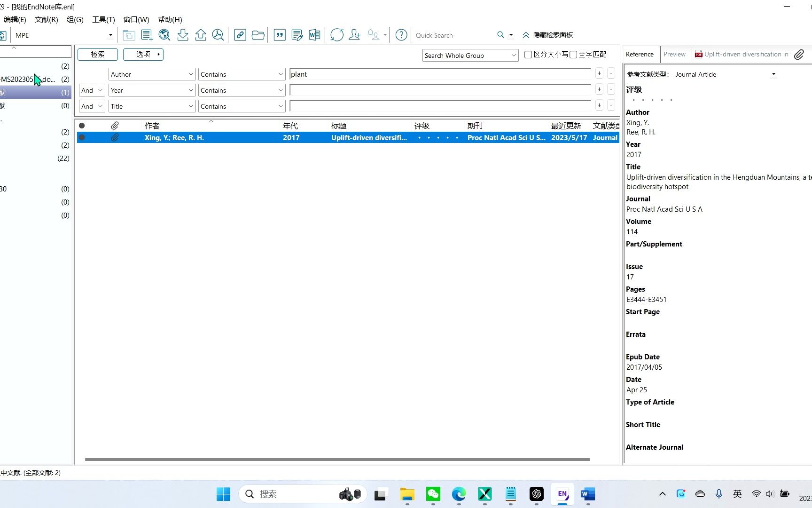Open the Title field dropdown
Screen dimensions: 812x508
[152, 106]
